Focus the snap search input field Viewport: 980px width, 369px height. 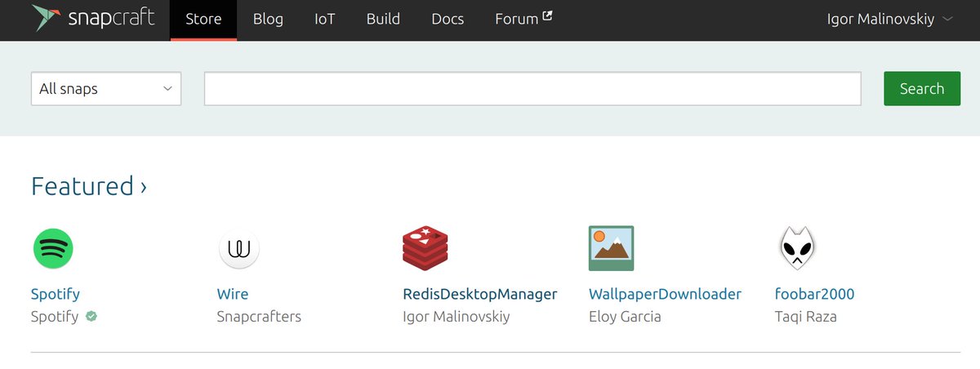[x=532, y=88]
